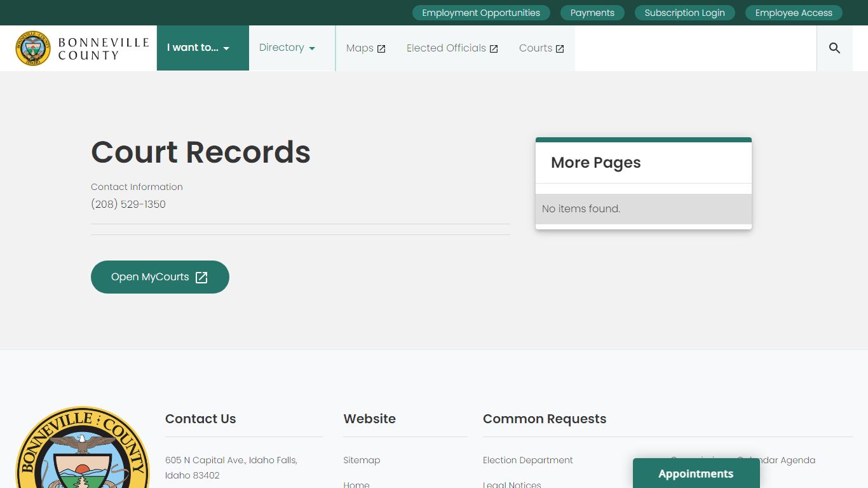Open the Courts navigation link
This screenshot has width=868, height=488.
point(541,48)
